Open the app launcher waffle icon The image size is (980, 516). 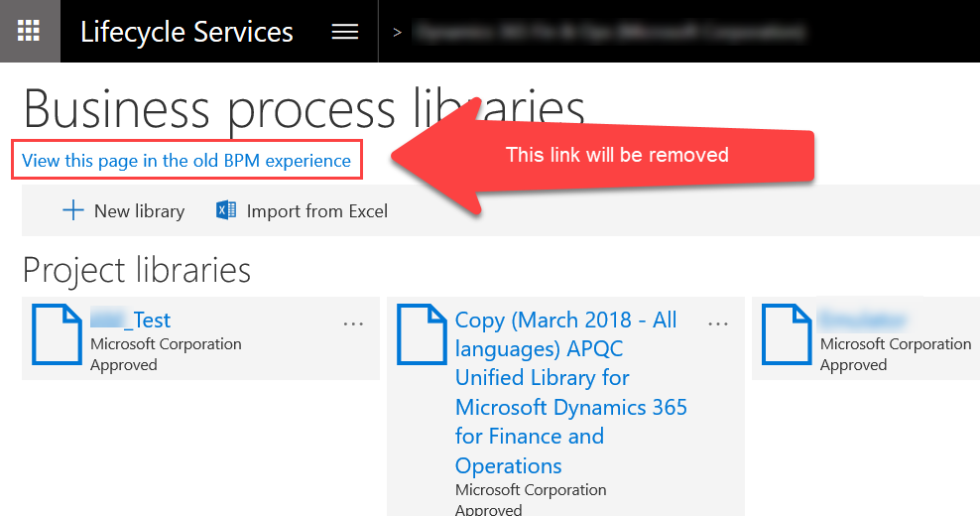click(x=29, y=31)
